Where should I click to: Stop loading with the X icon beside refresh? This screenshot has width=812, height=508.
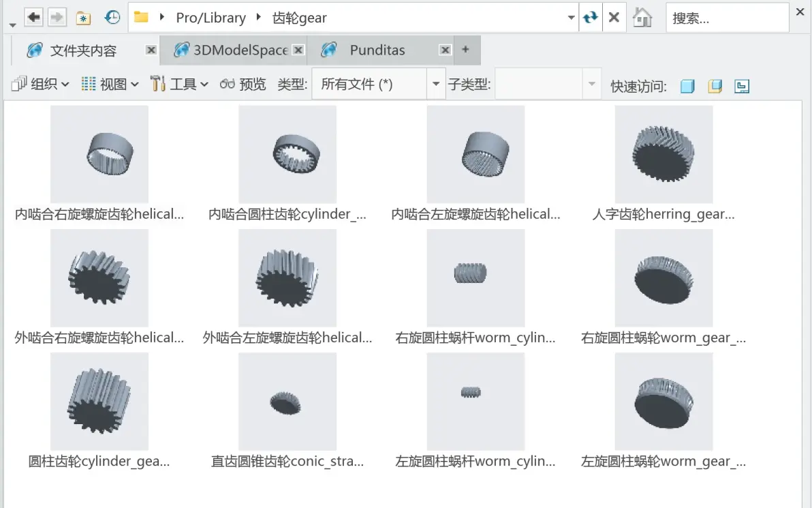[x=614, y=18]
